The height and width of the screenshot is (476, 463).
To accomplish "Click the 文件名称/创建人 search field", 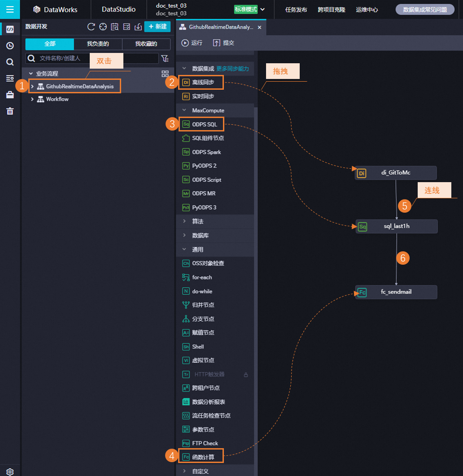I will tap(92, 58).
